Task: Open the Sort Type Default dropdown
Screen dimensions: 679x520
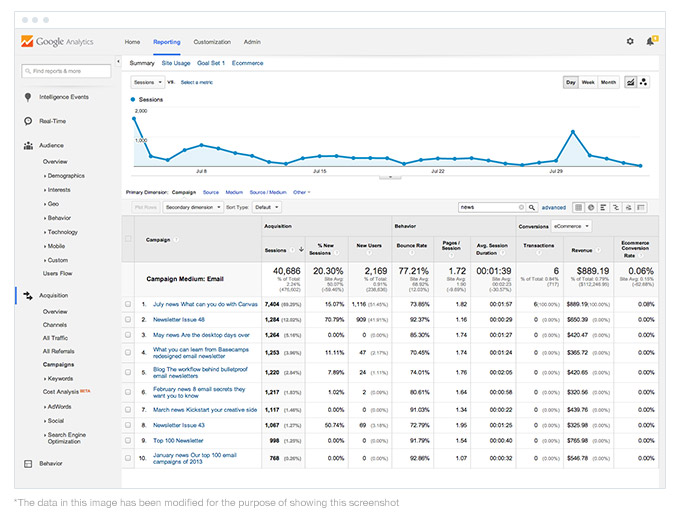Action: (x=267, y=207)
